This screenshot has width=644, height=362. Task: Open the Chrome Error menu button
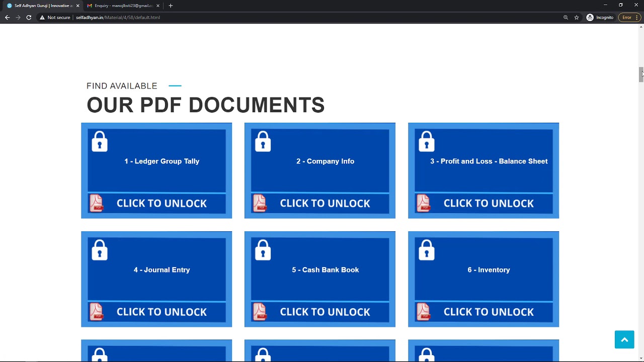tap(629, 18)
